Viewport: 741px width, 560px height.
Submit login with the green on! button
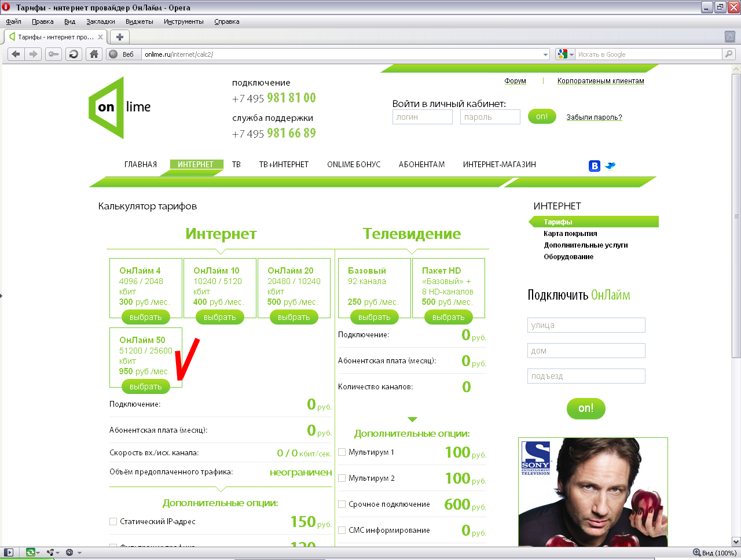pyautogui.click(x=542, y=117)
